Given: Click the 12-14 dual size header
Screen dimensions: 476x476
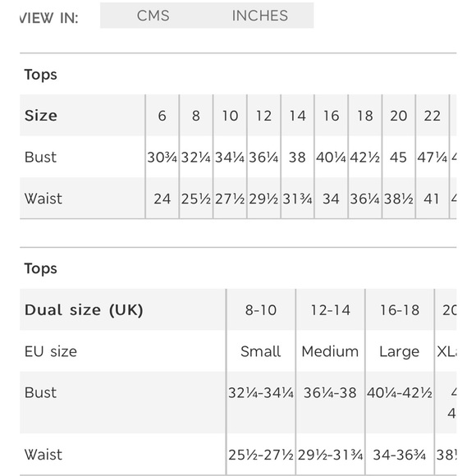Looking at the screenshot, I should click(330, 310).
